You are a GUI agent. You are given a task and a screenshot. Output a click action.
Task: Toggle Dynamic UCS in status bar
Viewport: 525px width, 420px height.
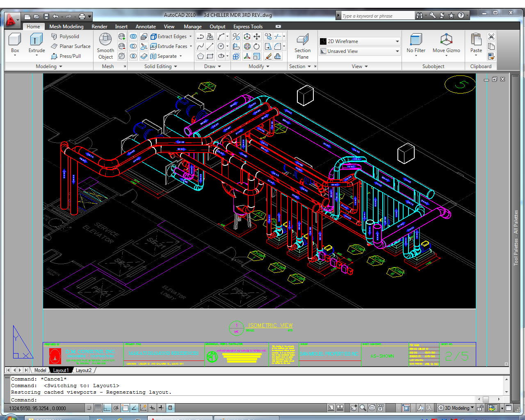(x=143, y=408)
